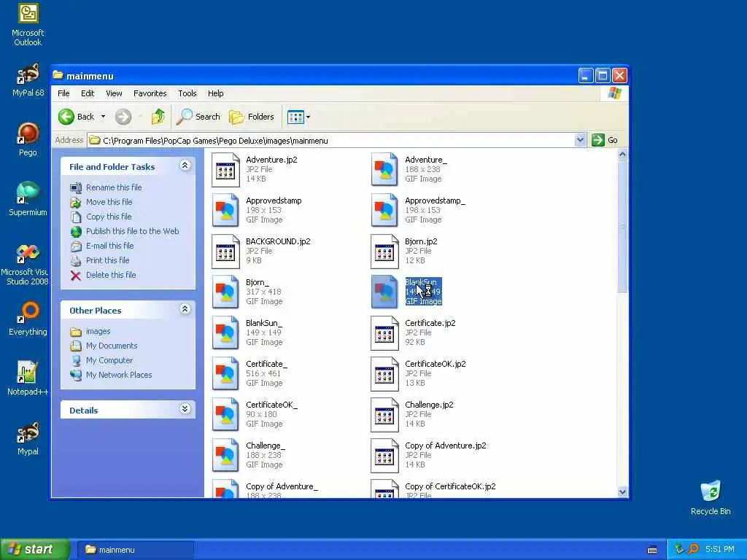Select the Bjorn.jp2 file icon
The width and height of the screenshot is (747, 560).
pos(384,252)
